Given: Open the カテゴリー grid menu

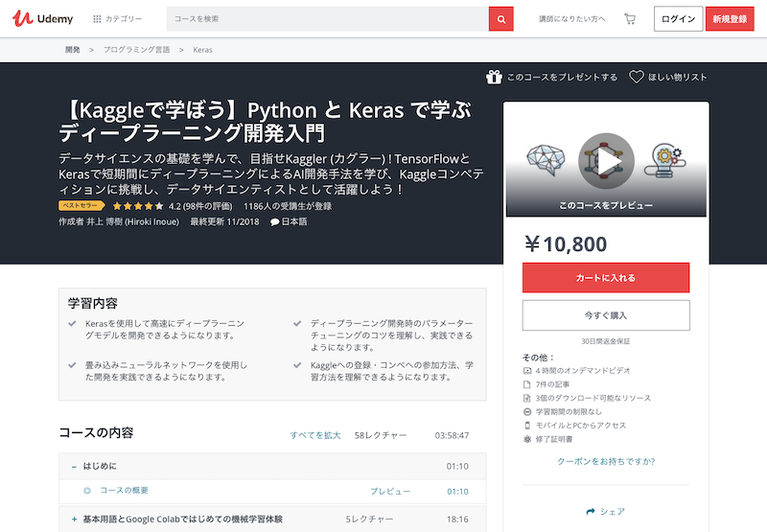Looking at the screenshot, I should click(x=118, y=18).
